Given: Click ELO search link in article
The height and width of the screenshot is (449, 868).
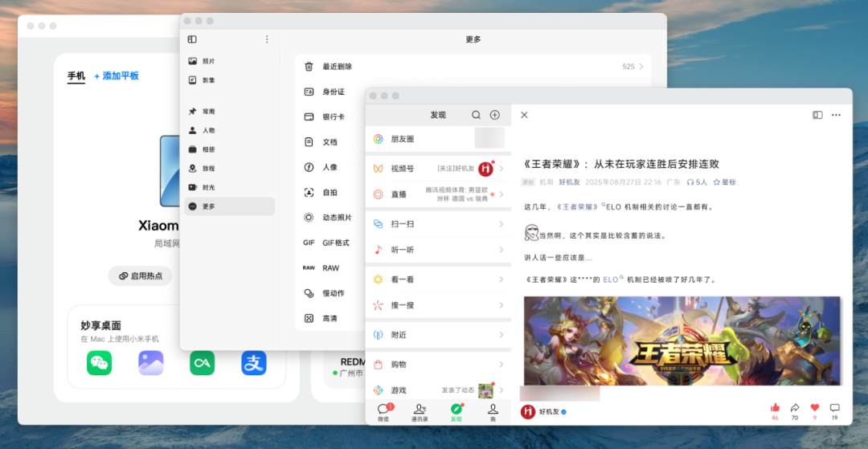Looking at the screenshot, I should tap(613, 280).
